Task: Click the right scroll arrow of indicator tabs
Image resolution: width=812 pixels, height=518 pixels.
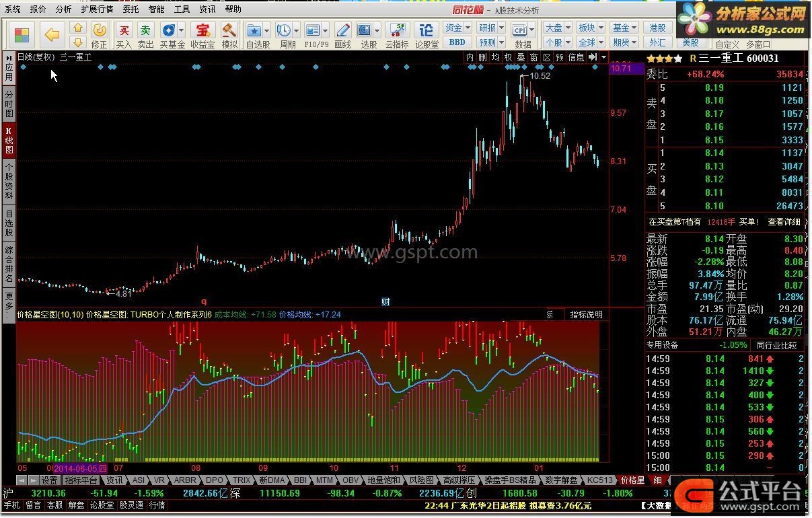Action: [32, 480]
